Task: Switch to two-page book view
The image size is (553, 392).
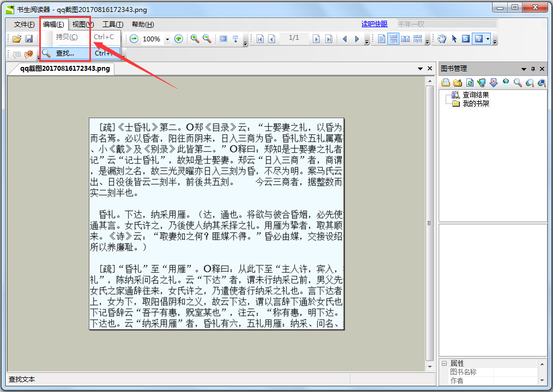Action: point(405,39)
